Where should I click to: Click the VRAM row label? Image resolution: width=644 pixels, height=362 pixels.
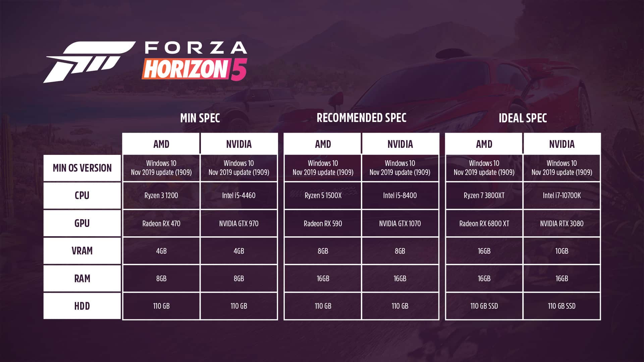[x=82, y=251]
